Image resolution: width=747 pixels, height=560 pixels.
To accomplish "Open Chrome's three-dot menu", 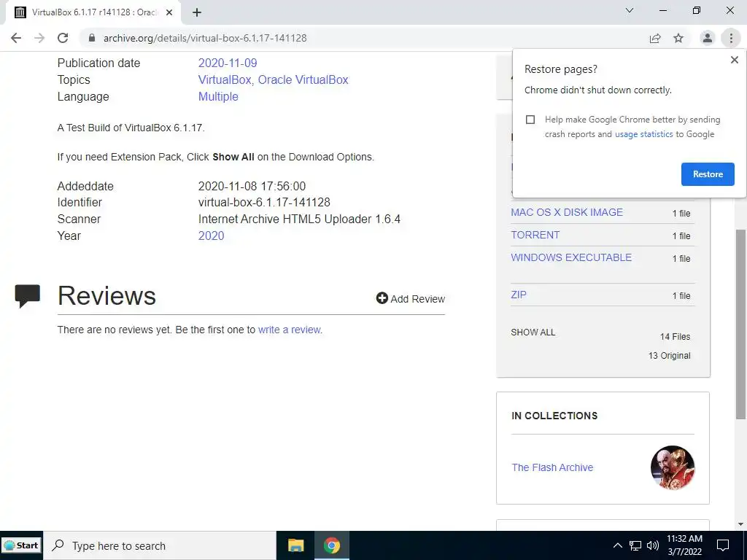I will coord(731,38).
